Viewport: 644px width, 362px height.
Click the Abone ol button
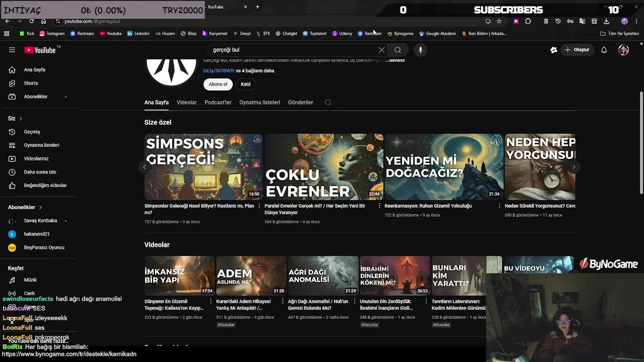pyautogui.click(x=218, y=84)
